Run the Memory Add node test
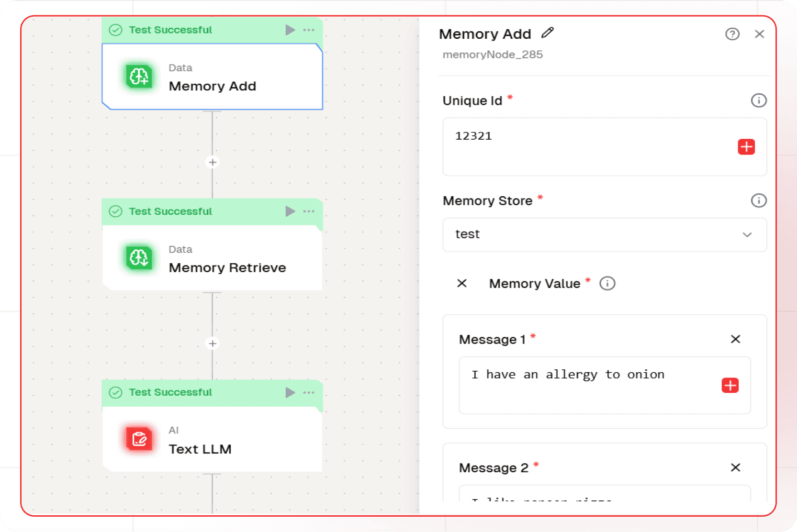This screenshot has width=797, height=532. point(290,30)
